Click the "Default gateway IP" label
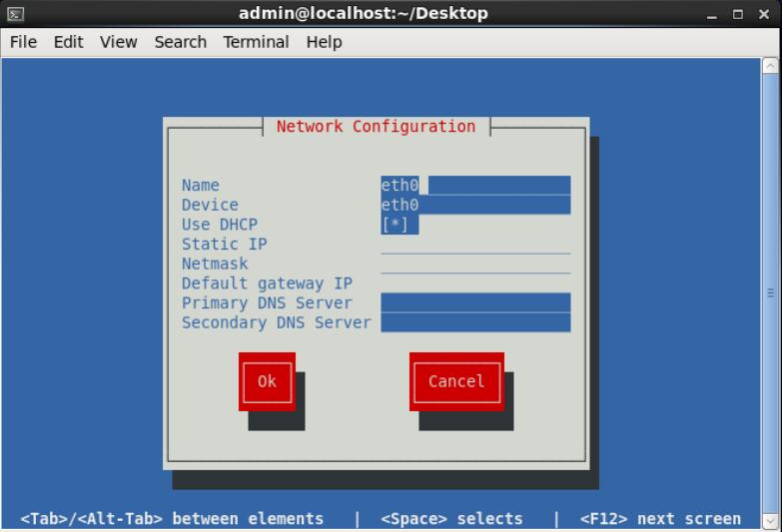 (267, 283)
